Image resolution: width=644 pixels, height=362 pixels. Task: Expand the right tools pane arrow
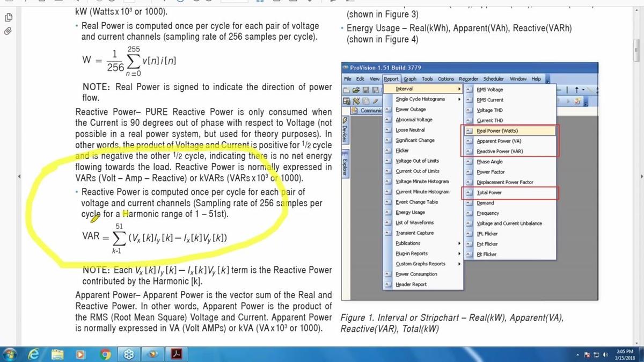pos(641,177)
